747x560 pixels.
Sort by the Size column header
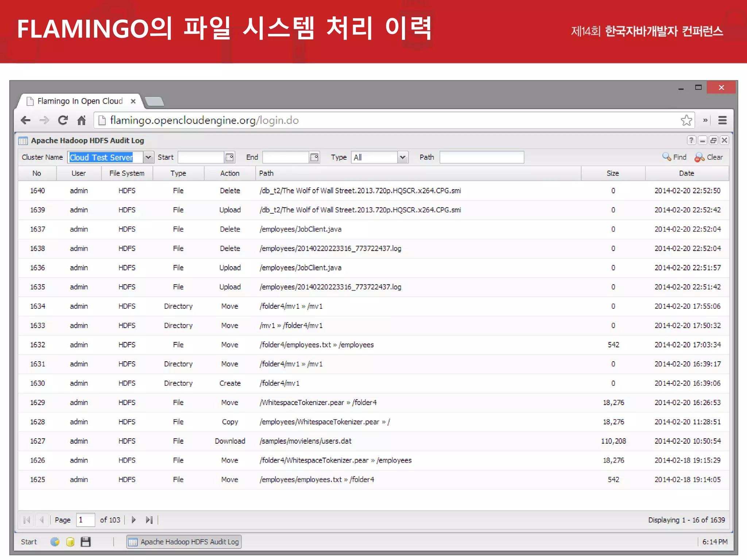pyautogui.click(x=613, y=174)
